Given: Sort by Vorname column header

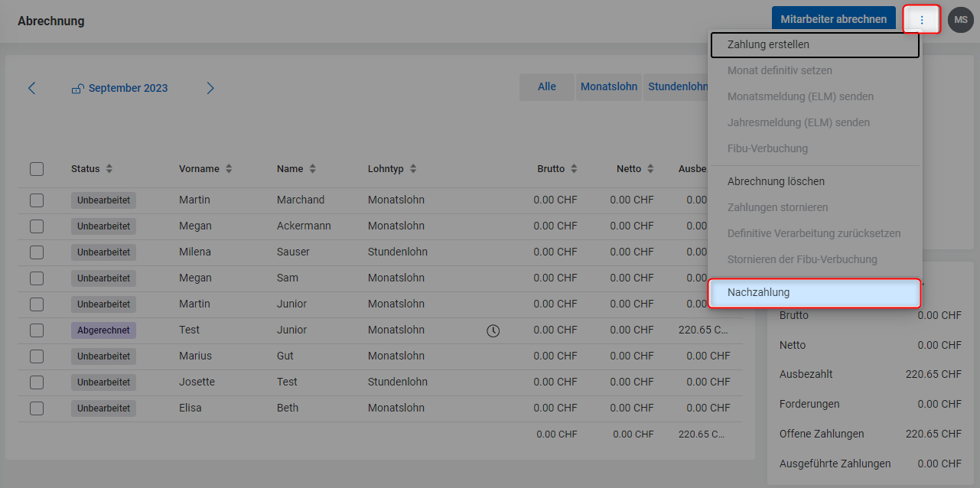Looking at the screenshot, I should tap(200, 169).
